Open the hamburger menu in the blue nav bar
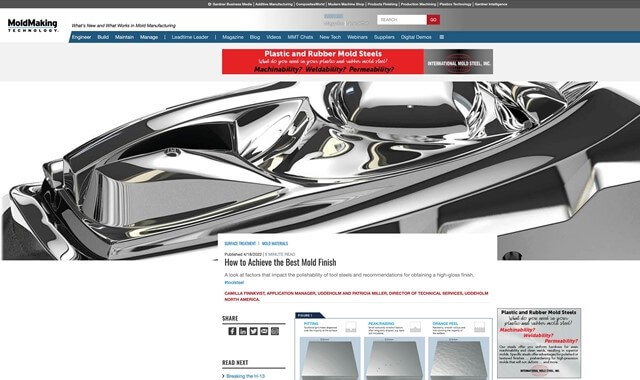The height and width of the screenshot is (380, 640). click(x=442, y=37)
